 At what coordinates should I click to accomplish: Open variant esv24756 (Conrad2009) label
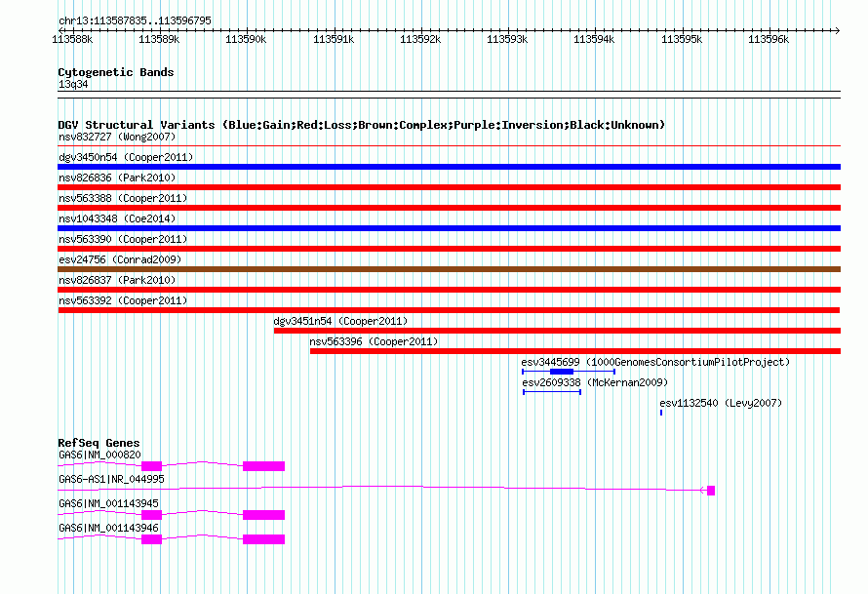pyautogui.click(x=120, y=259)
